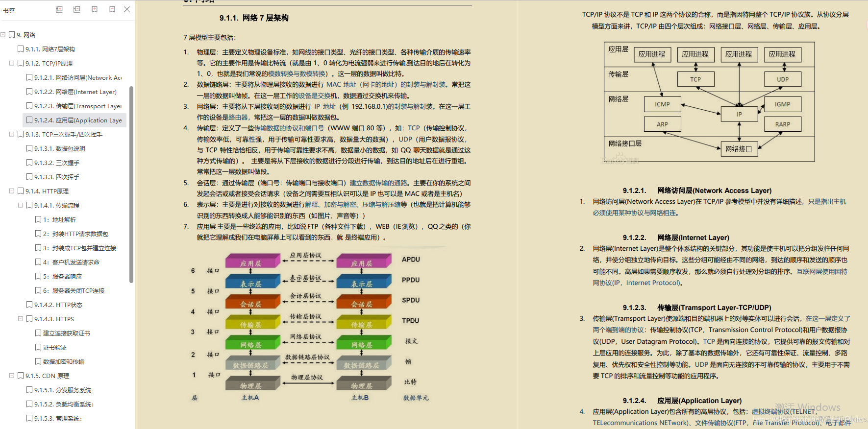Click the bookmark icon beside 9.1.5.1. 分发服务系统
Viewport: 868px width, 429px height.
point(29,390)
